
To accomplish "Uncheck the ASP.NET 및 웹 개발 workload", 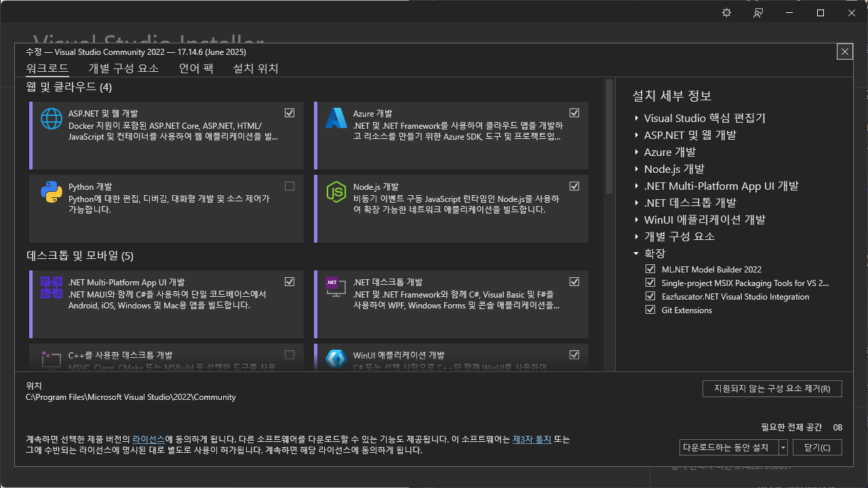I will 290,113.
